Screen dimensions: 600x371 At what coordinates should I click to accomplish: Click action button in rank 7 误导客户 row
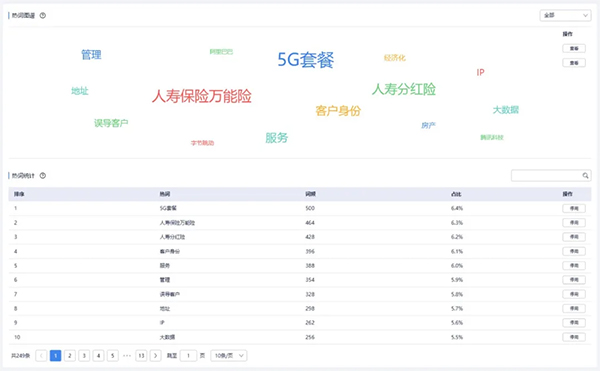pyautogui.click(x=574, y=294)
